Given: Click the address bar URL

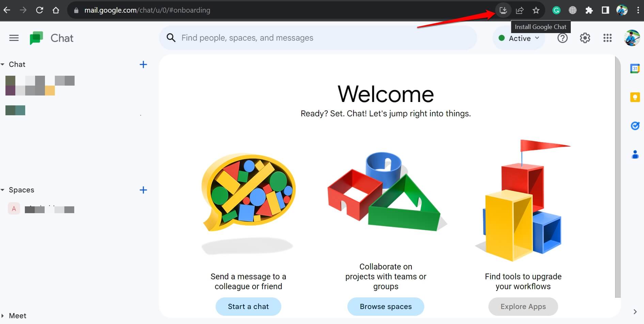Looking at the screenshot, I should click(147, 10).
